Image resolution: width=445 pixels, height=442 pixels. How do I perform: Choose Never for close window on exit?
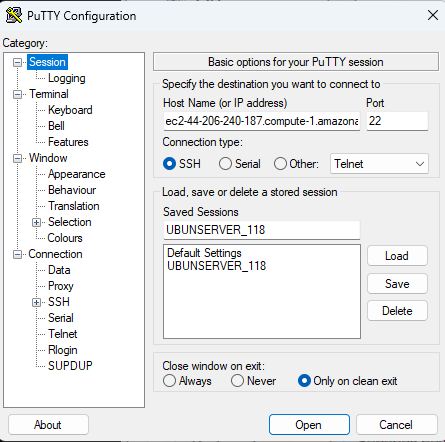click(237, 381)
